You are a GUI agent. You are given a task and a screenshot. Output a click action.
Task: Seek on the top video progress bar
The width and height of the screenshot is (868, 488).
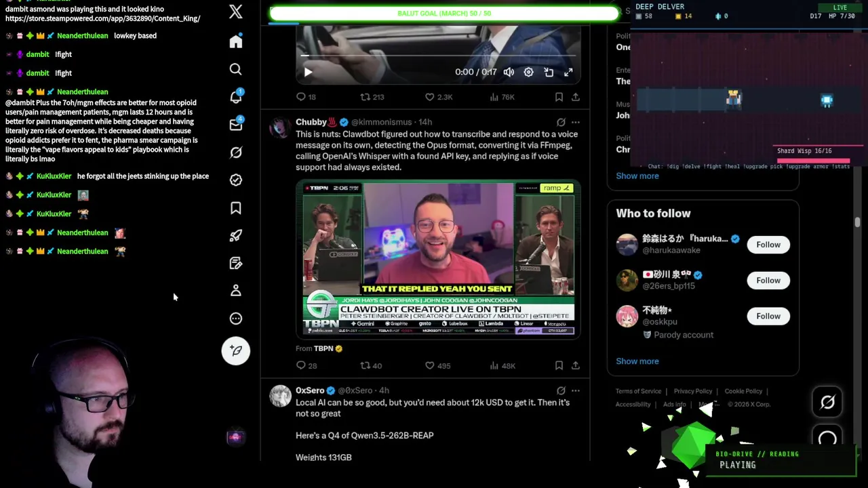(438, 56)
